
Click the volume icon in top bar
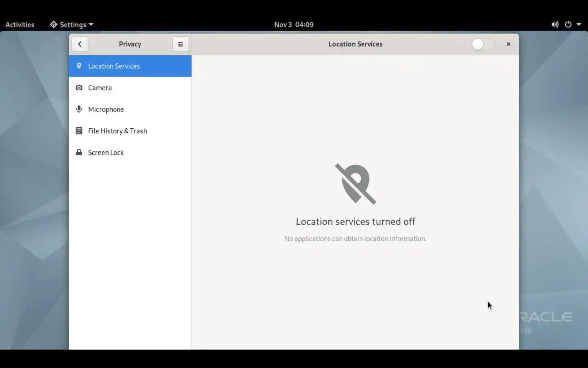(x=555, y=25)
